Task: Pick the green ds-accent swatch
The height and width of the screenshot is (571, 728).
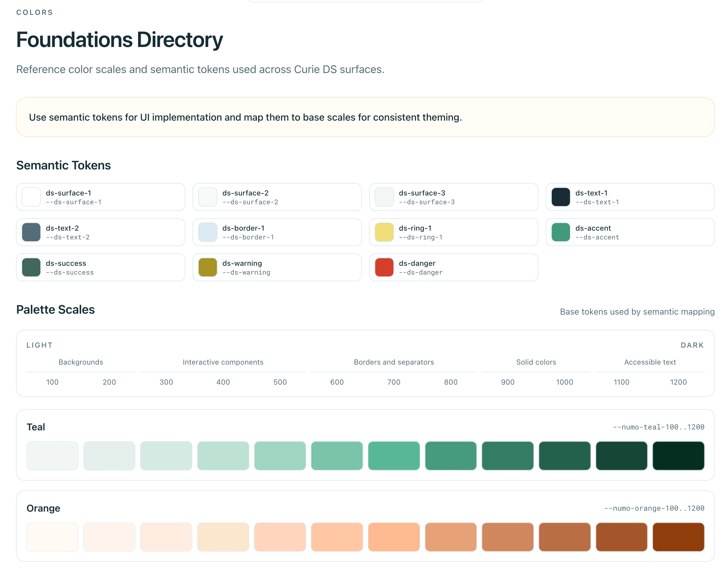Action: [561, 232]
